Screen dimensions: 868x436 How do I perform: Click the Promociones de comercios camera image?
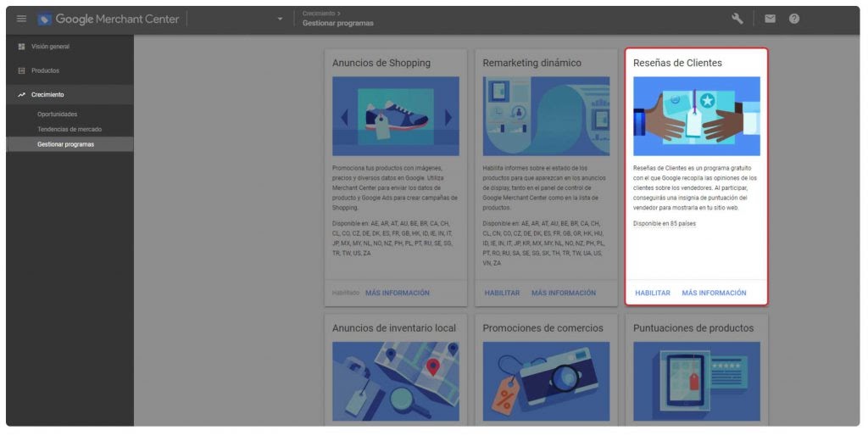click(x=547, y=381)
